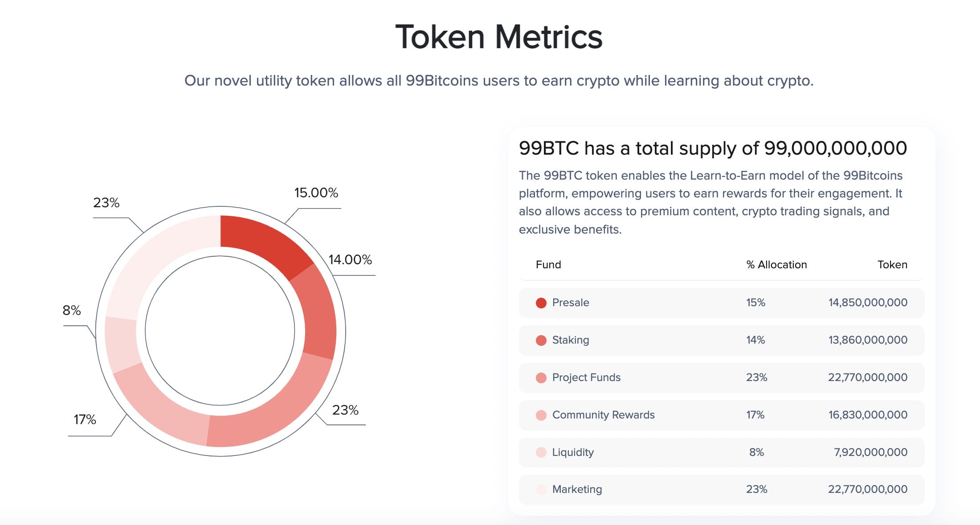Click the Presale red legend dot
Viewport: 980px width, 525px height.
(x=541, y=303)
